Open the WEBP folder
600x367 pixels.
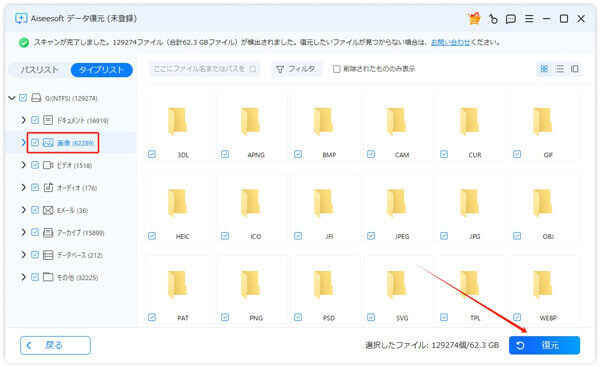click(543, 285)
